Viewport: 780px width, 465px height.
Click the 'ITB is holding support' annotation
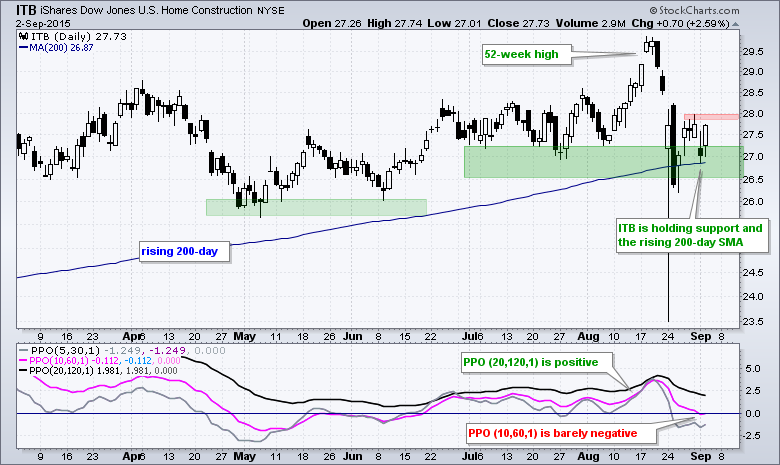click(690, 235)
